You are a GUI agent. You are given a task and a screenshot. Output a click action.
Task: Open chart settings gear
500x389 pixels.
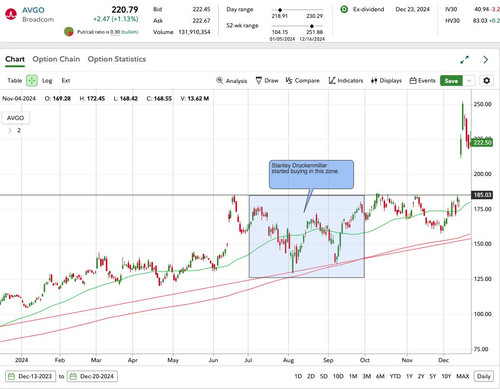click(x=486, y=81)
